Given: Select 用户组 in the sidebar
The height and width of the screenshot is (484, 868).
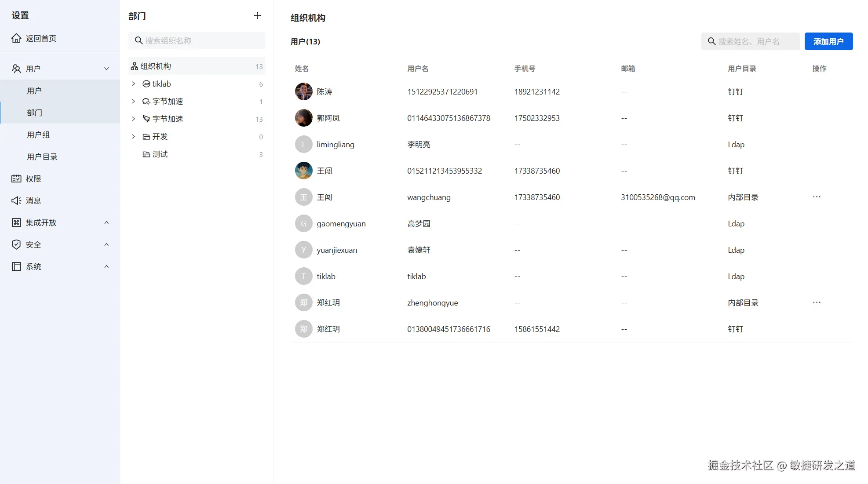Looking at the screenshot, I should tap(39, 135).
